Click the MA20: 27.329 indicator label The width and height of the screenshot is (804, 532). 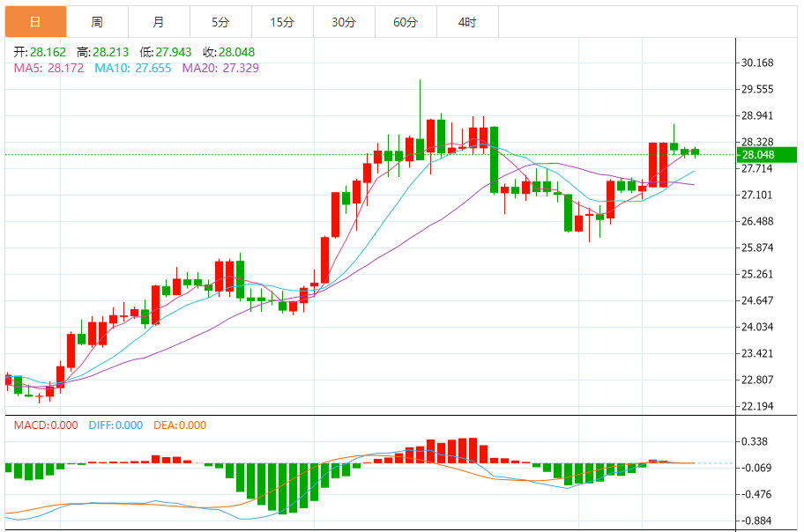220,68
